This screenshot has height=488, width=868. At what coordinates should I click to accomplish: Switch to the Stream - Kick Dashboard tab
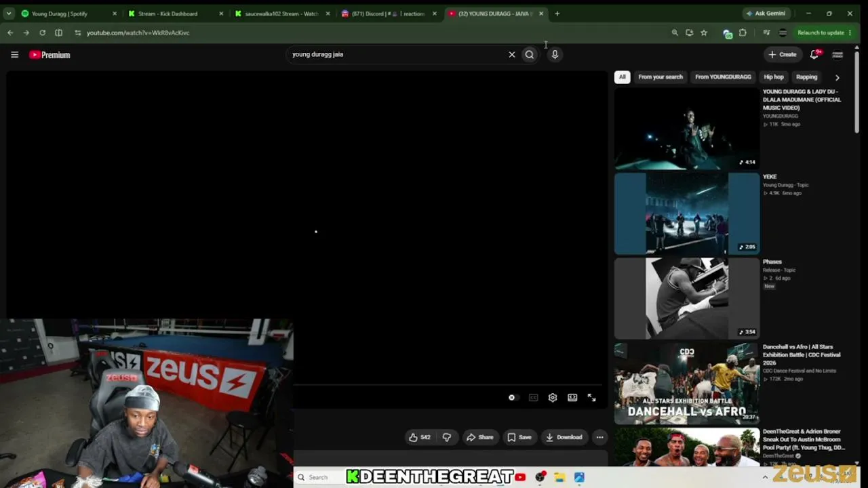coord(174,14)
